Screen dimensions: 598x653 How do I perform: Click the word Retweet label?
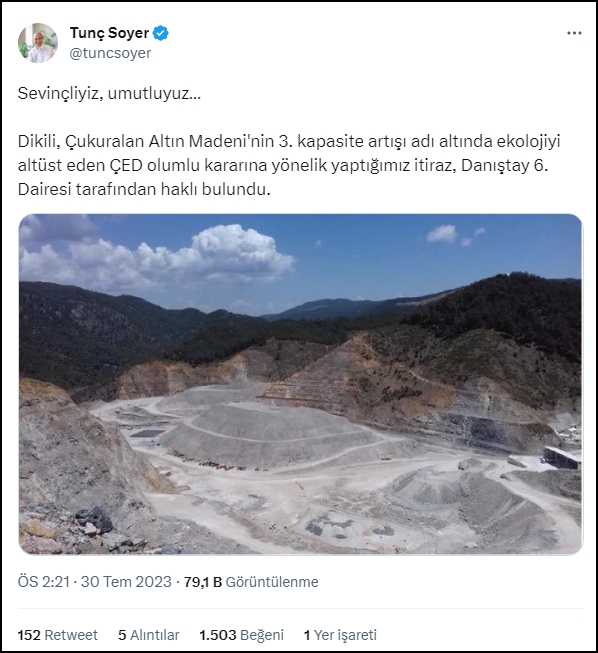(71, 635)
